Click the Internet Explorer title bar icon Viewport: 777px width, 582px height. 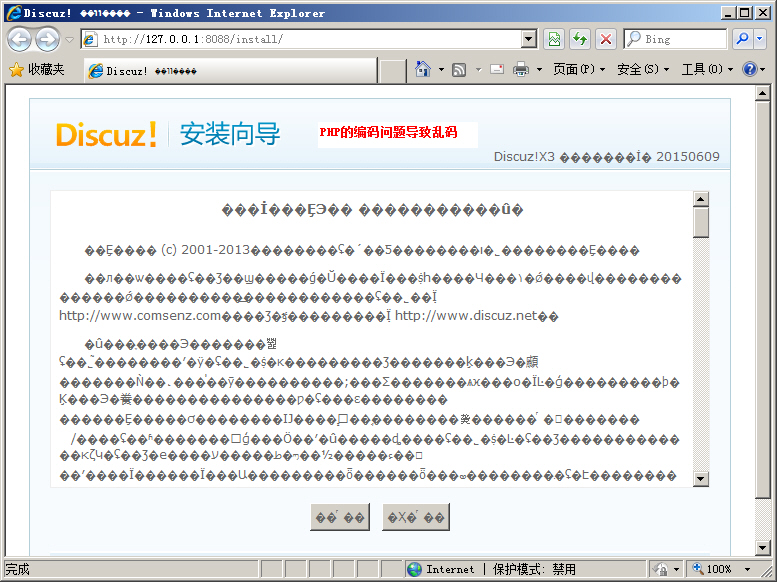[13, 13]
